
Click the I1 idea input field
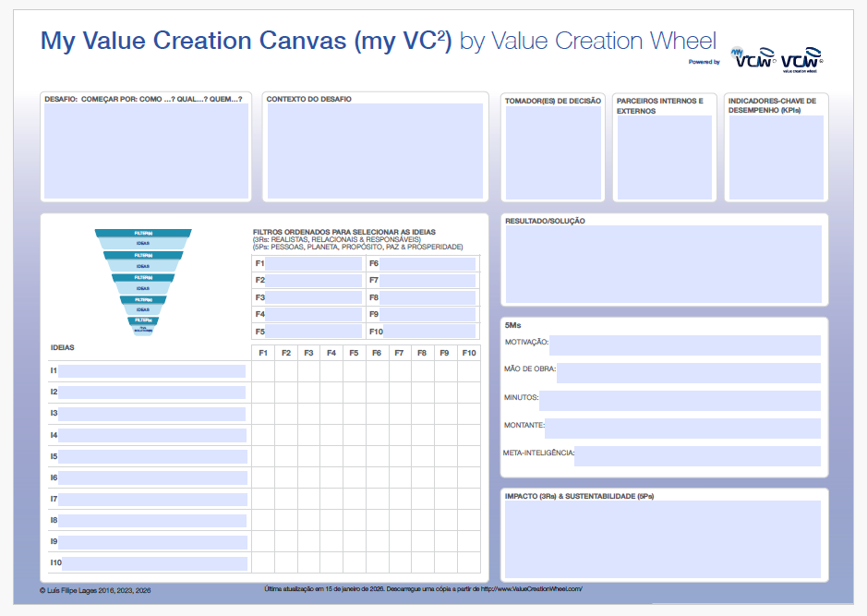(x=152, y=371)
